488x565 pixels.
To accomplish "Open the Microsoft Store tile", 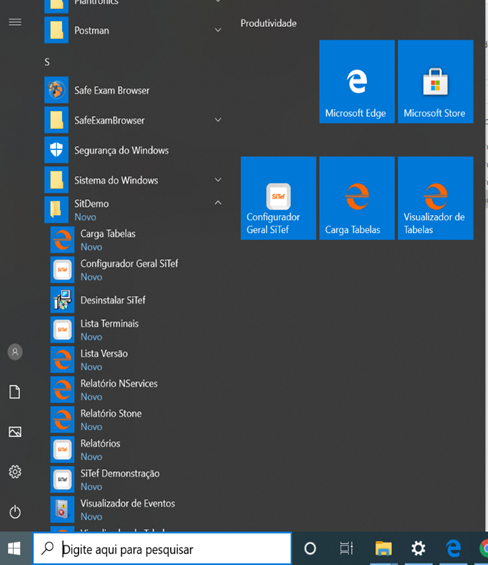I will (x=435, y=81).
